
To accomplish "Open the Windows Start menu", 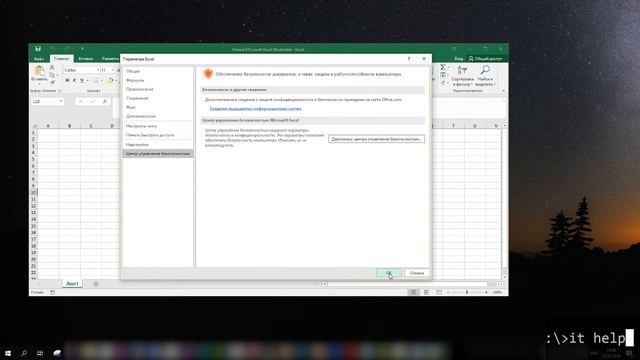I will pos(8,353).
